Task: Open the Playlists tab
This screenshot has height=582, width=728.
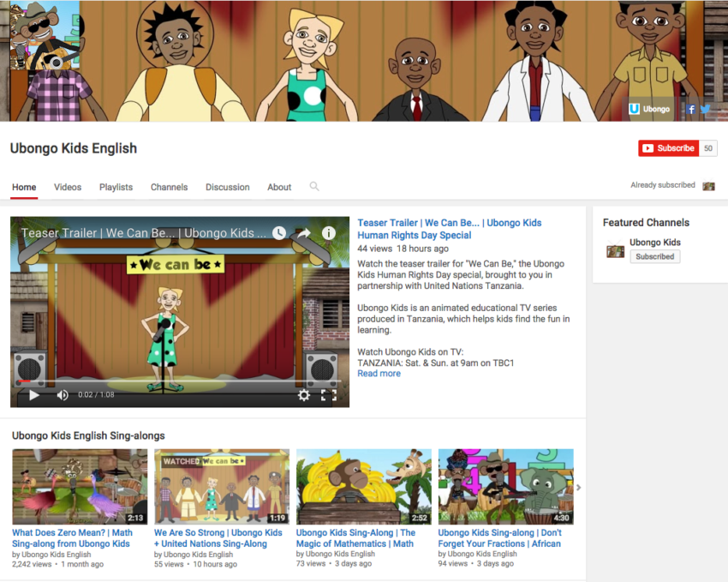Action: coord(116,187)
